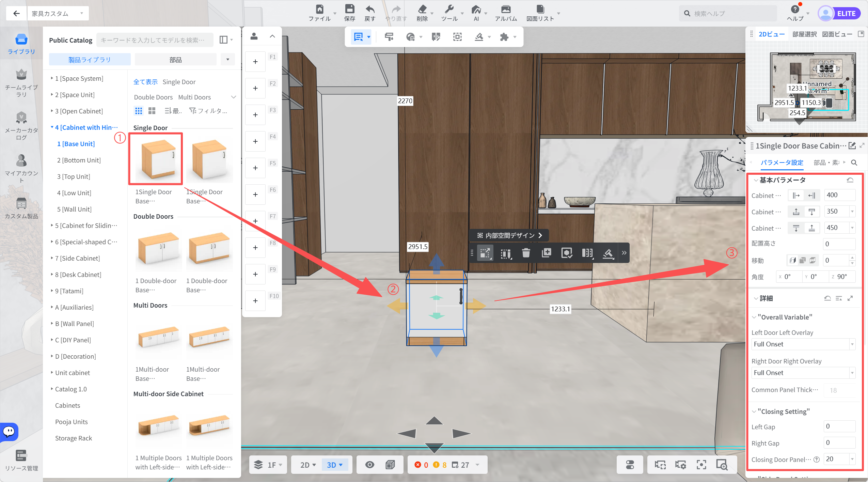Image resolution: width=868 pixels, height=482 pixels.
Task: Toggle the 3D box display icon in bottom bar
Action: [390, 465]
